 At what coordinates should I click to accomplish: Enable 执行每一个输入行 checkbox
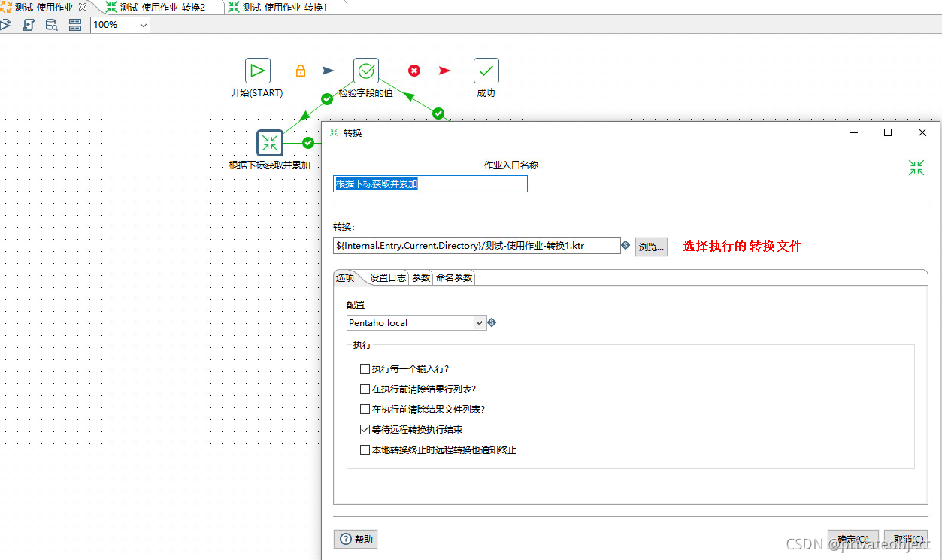click(365, 369)
